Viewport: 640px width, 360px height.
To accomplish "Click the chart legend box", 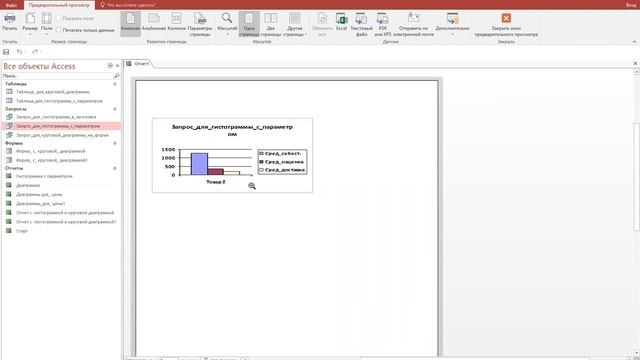I will 282,162.
